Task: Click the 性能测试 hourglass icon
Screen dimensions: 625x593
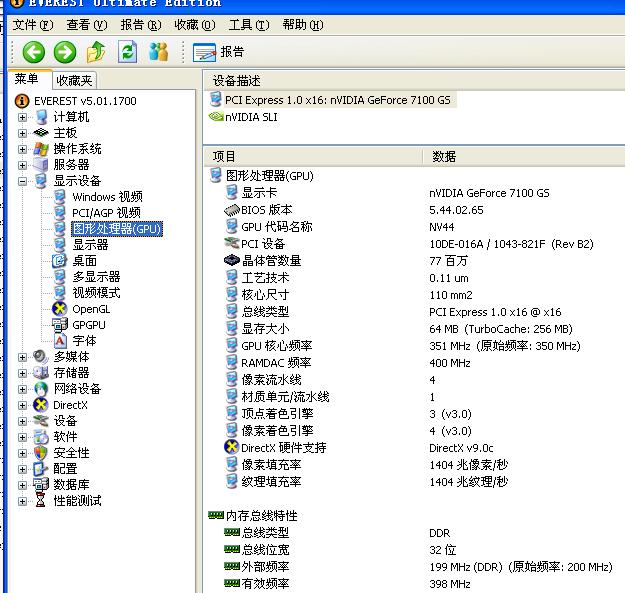Action: pos(40,501)
